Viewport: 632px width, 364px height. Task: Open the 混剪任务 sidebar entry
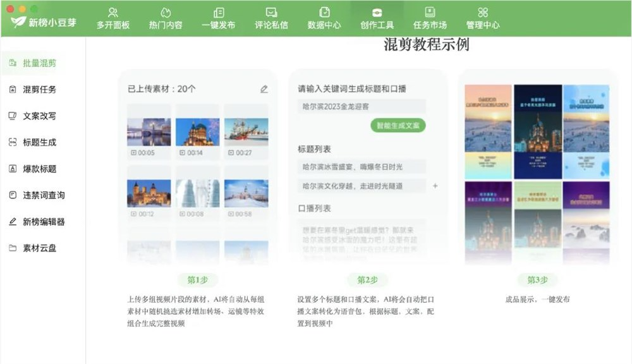[x=39, y=89]
